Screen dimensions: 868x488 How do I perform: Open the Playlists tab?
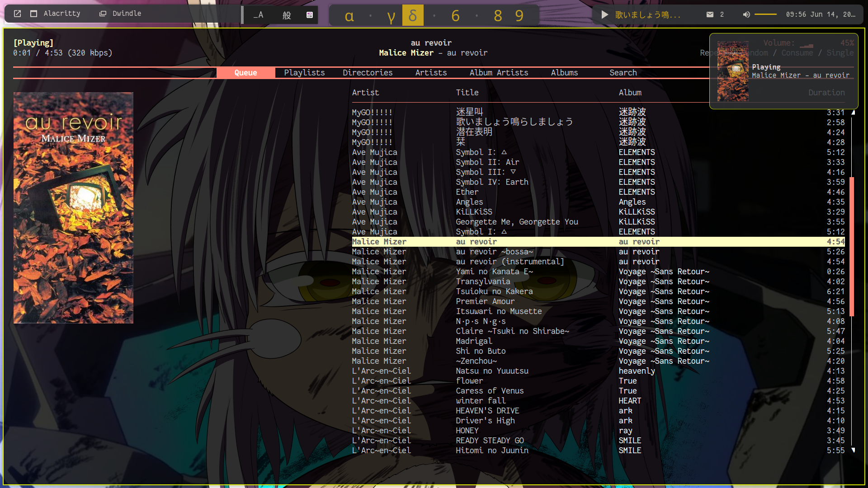[304, 73]
